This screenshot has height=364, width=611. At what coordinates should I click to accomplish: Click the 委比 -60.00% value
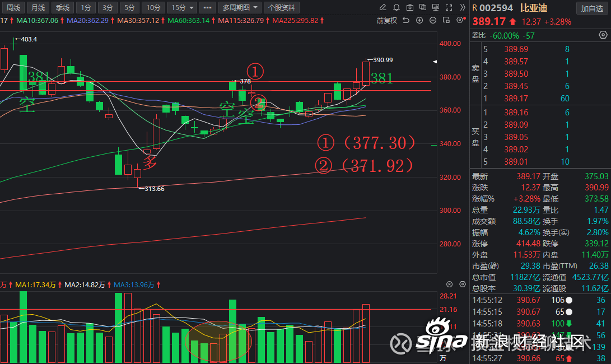(504, 36)
